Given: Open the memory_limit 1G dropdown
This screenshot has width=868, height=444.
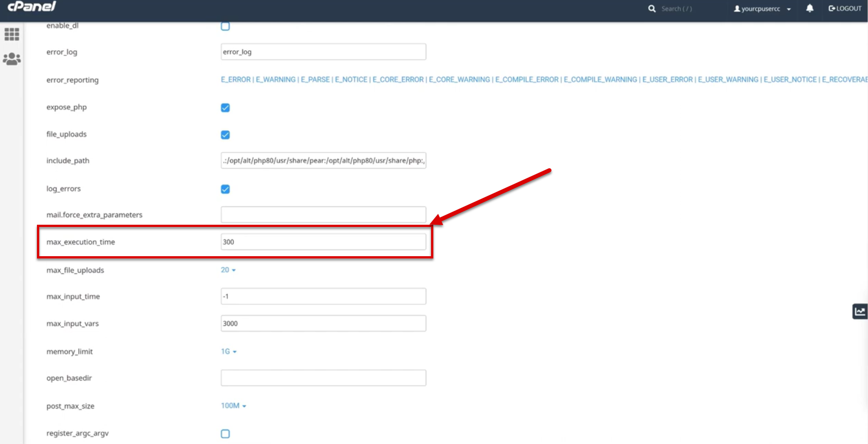Looking at the screenshot, I should point(229,351).
